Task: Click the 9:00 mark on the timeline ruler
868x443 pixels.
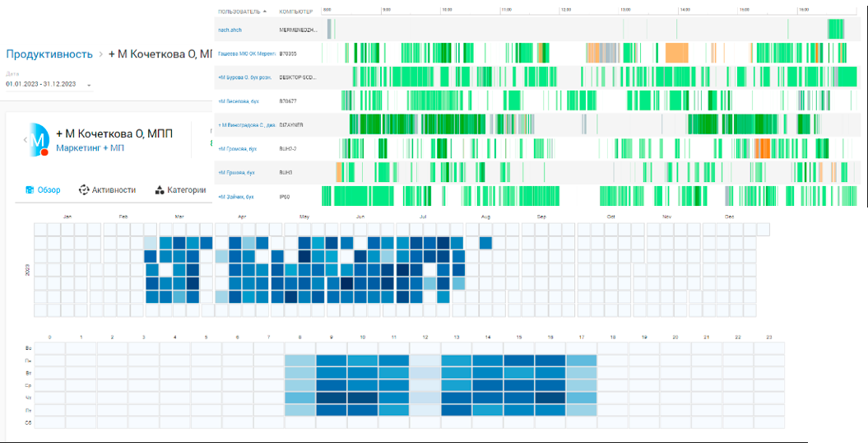Action: pyautogui.click(x=387, y=10)
